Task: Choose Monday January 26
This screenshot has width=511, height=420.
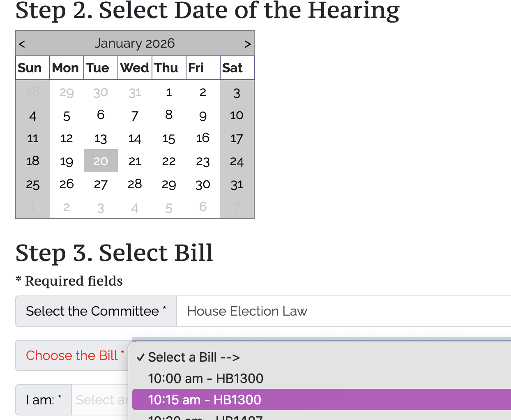Action: (x=67, y=184)
